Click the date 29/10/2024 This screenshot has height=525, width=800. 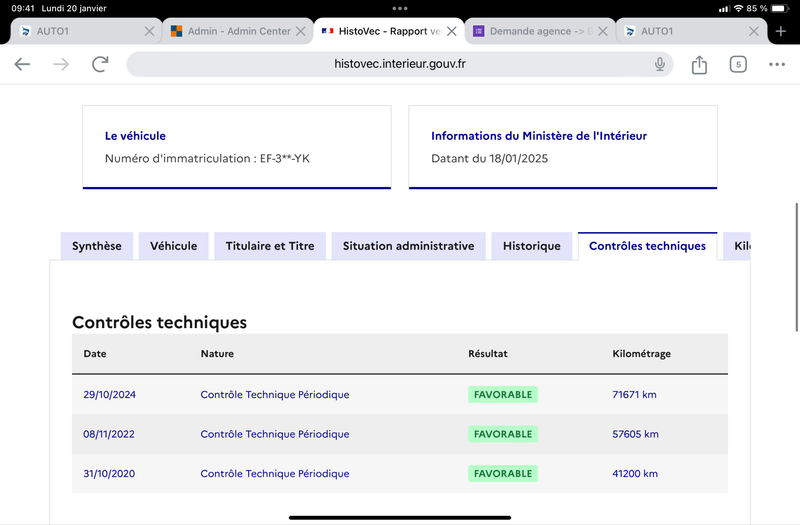[109, 394]
